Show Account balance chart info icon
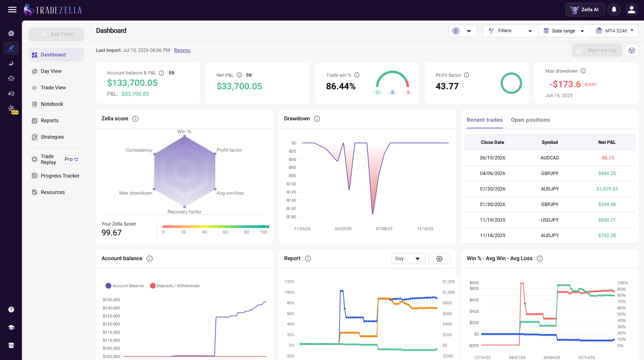Screen dimensions: 644x360 pos(150,258)
